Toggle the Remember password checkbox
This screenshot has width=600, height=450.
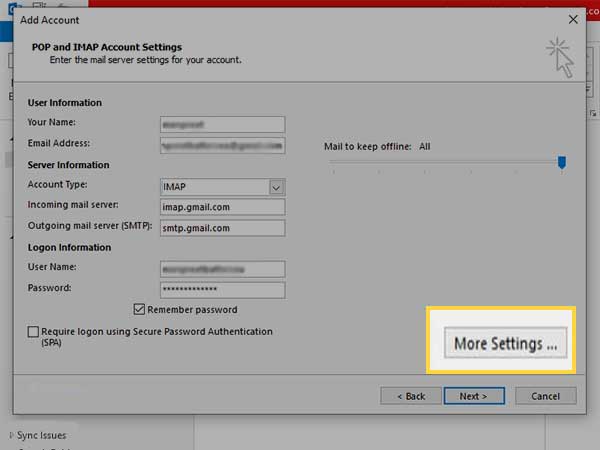point(139,309)
